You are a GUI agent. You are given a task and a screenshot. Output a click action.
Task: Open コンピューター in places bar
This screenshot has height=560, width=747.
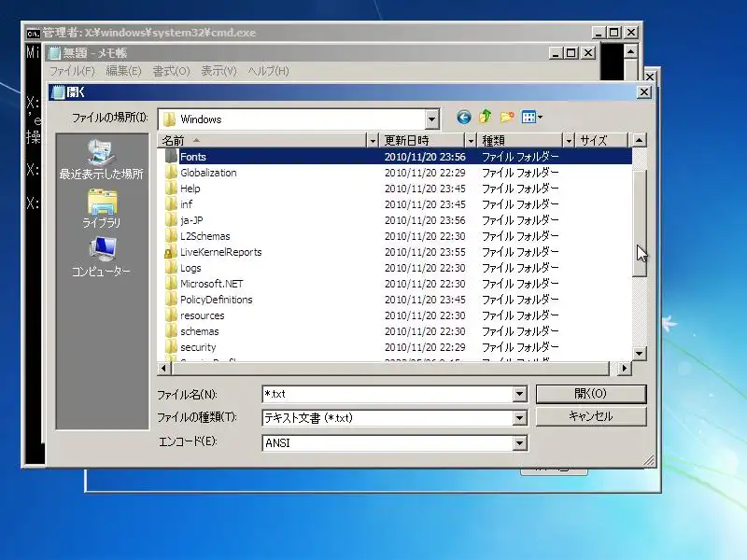(x=101, y=258)
